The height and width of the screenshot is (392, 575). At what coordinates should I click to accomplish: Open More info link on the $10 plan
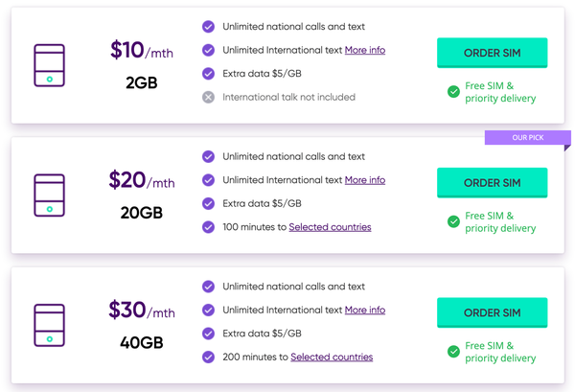365,50
